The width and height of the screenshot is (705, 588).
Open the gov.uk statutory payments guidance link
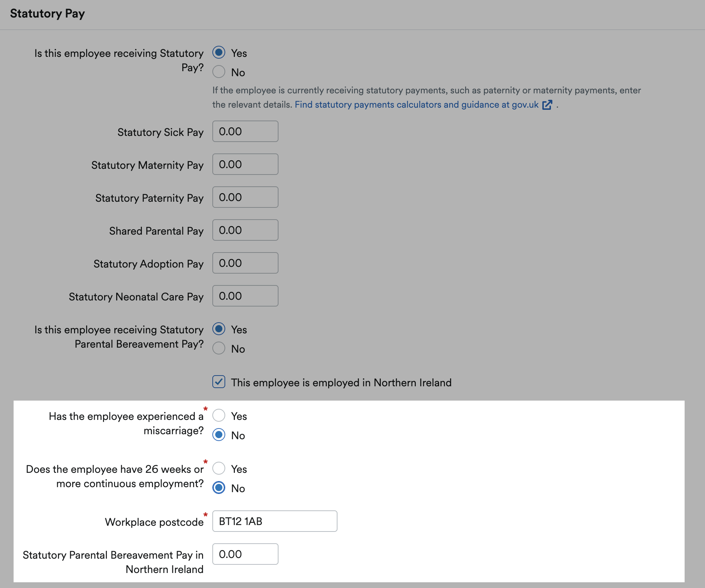[416, 105]
